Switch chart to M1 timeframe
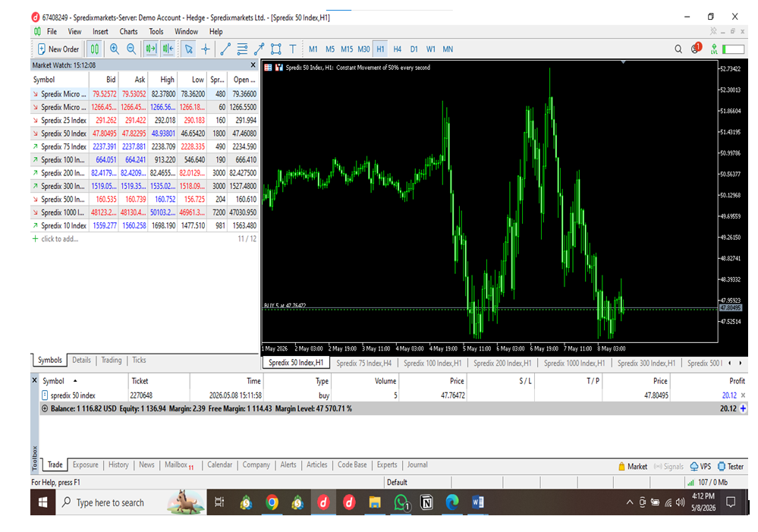Image resolution: width=758 pixels, height=532 pixels. pyautogui.click(x=313, y=49)
